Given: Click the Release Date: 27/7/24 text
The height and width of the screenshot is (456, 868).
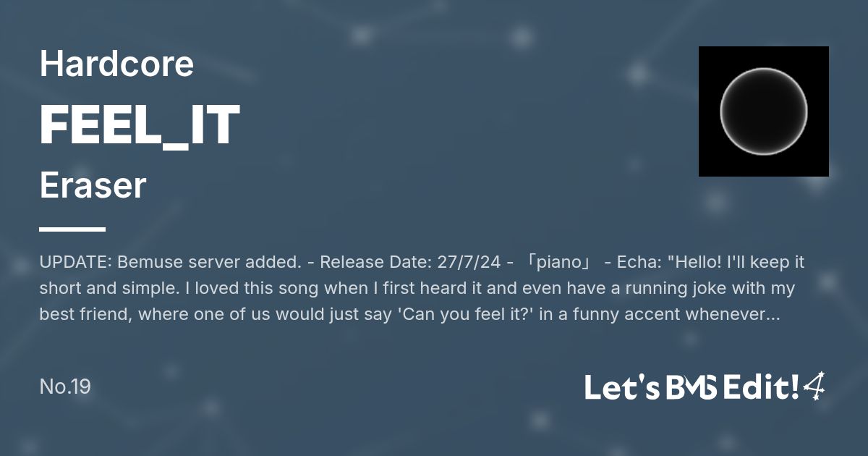Looking at the screenshot, I should click(410, 262).
